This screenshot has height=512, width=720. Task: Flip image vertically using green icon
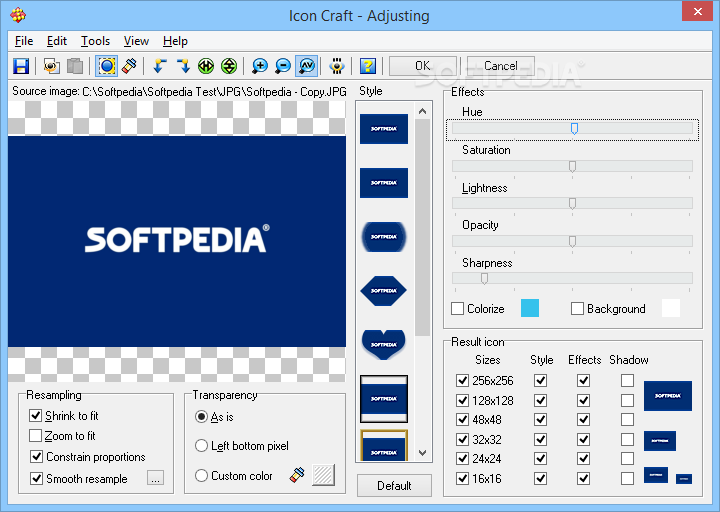(x=229, y=66)
